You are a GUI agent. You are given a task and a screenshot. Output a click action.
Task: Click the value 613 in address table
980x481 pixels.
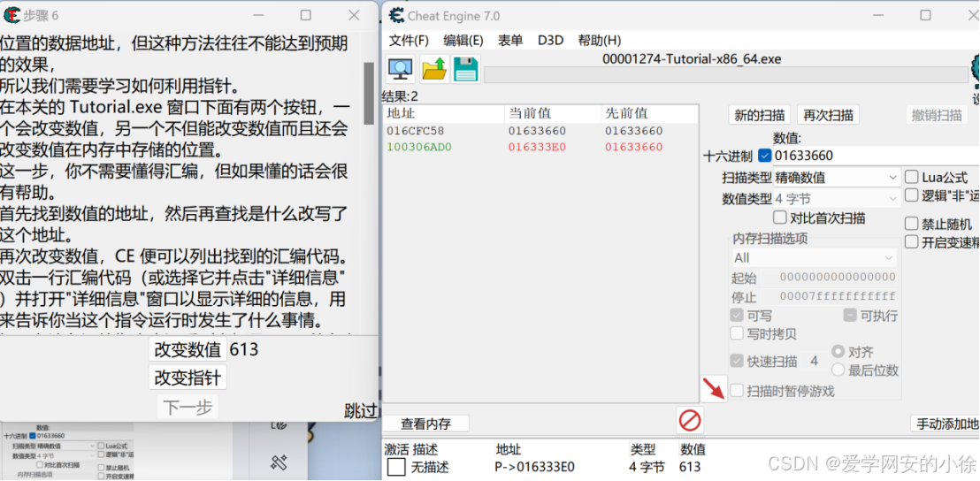690,467
